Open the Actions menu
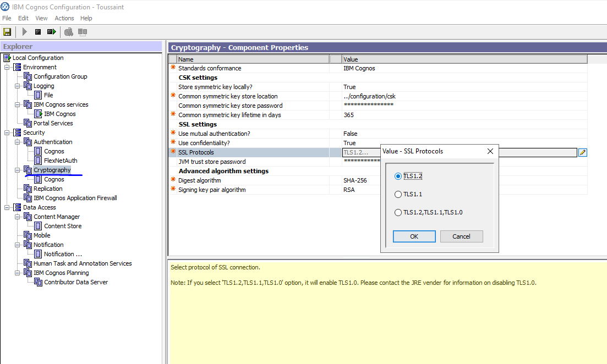The height and width of the screenshot is (364, 607). coord(64,18)
